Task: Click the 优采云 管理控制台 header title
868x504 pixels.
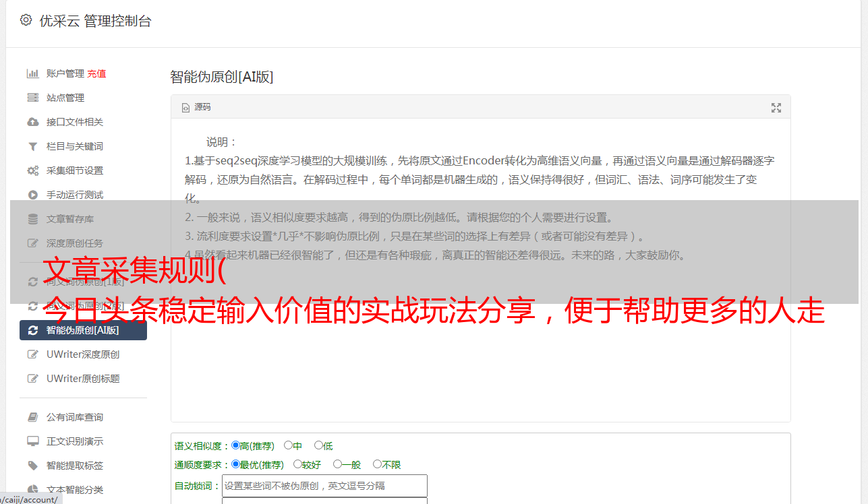Action: [95, 21]
